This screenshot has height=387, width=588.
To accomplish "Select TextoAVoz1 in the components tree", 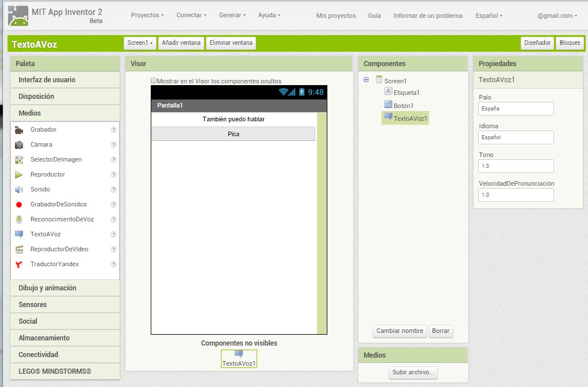I will pyautogui.click(x=406, y=118).
